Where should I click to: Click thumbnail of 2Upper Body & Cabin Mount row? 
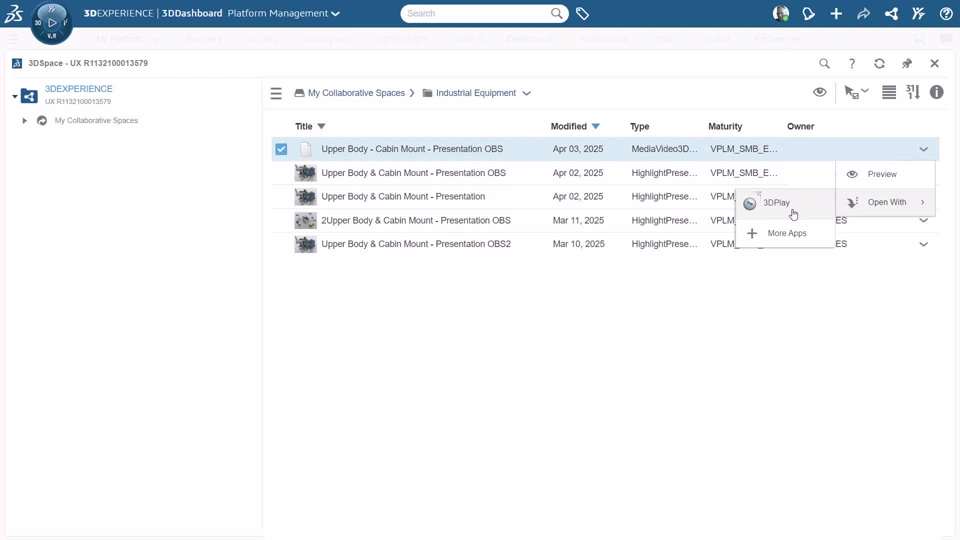pyautogui.click(x=306, y=220)
